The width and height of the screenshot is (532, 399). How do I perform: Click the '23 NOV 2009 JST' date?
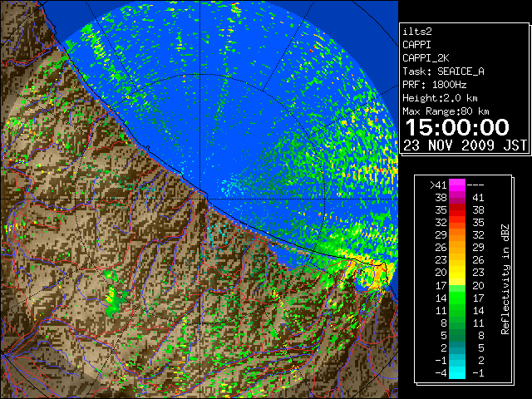465,145
